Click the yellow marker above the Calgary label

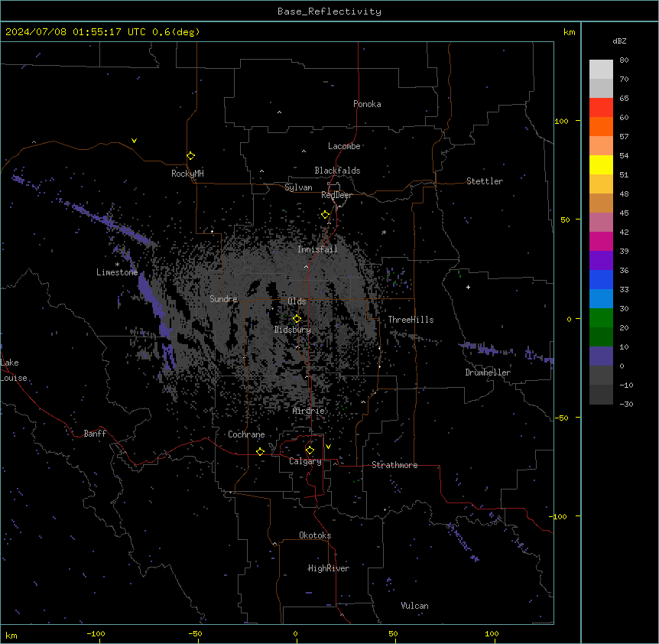click(310, 450)
